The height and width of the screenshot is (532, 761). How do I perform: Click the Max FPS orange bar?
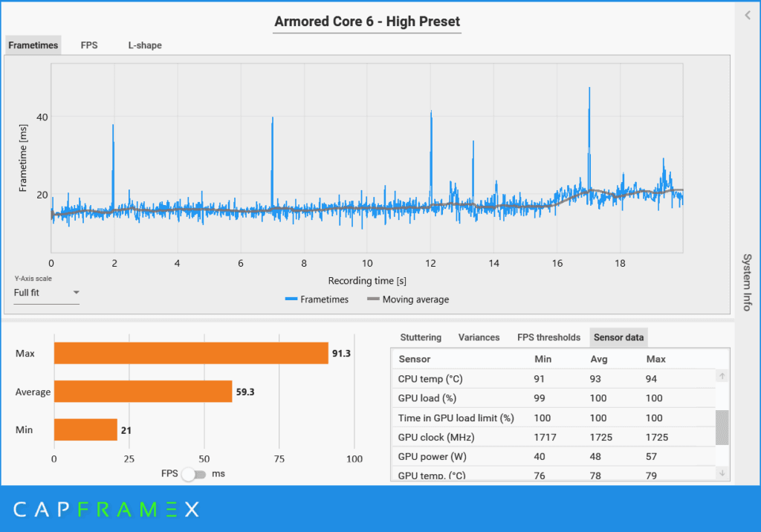click(x=191, y=353)
